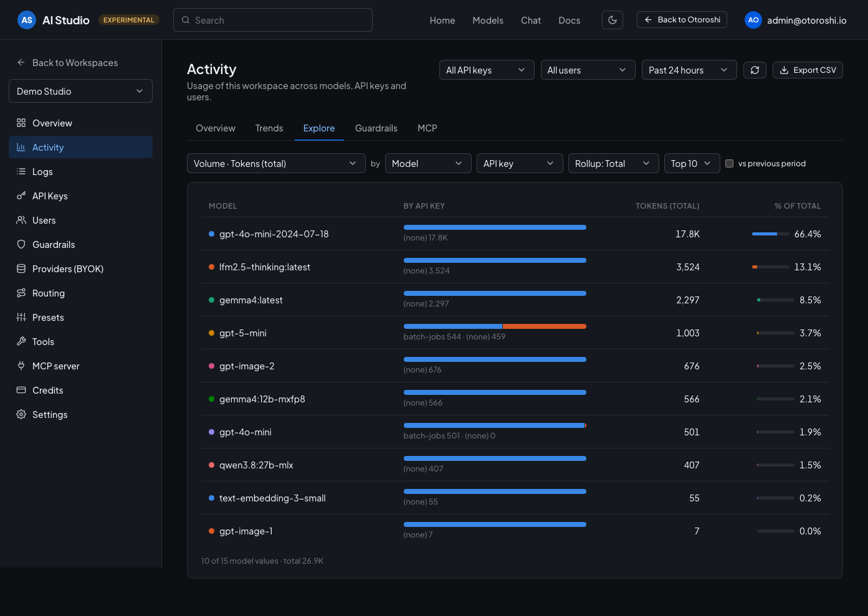Click the admin@otoroshi.io account label
Image resolution: width=868 pixels, height=616 pixels.
click(807, 20)
